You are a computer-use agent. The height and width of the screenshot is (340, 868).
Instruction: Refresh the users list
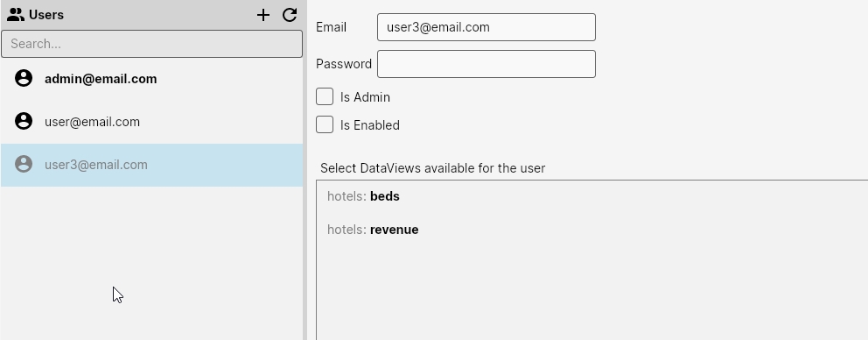pyautogui.click(x=290, y=15)
